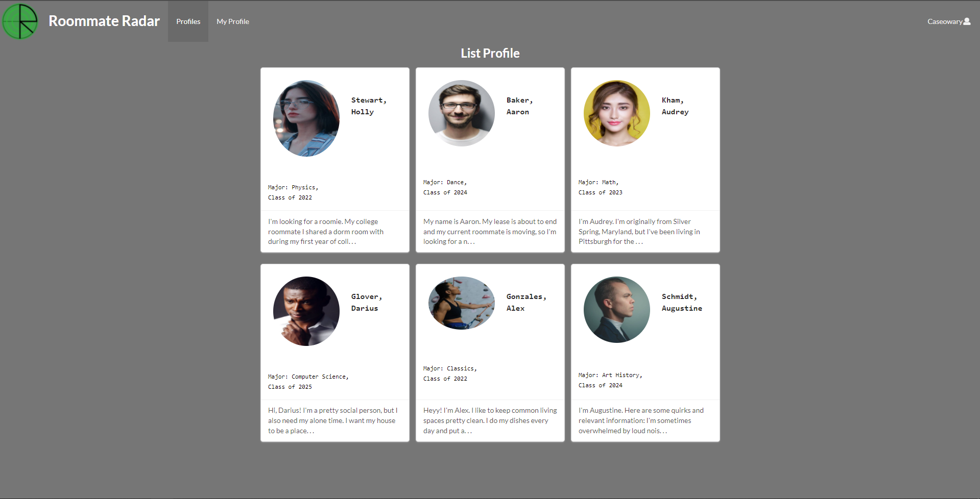The height and width of the screenshot is (499, 980).
Task: Click Augustine's bio about quirks
Action: (641, 420)
